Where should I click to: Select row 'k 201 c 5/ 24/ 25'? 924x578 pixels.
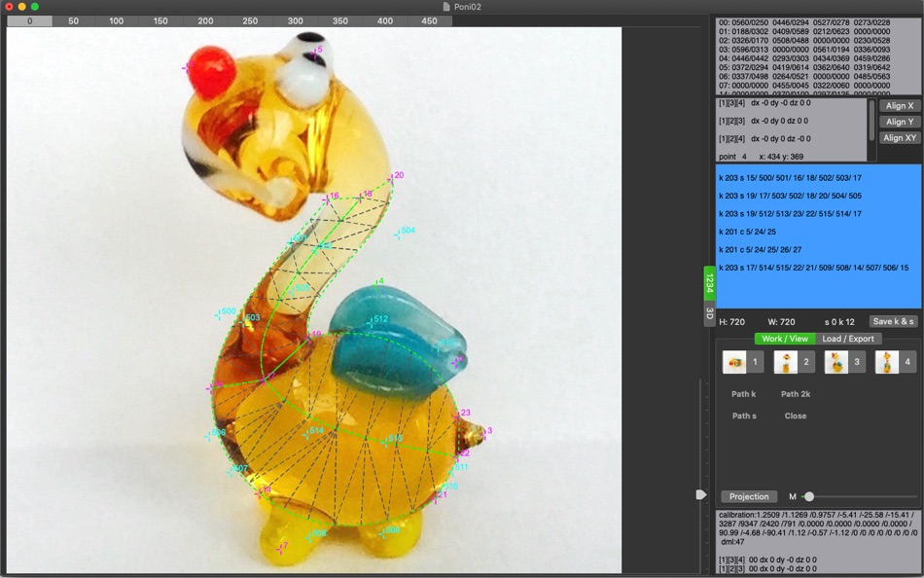tap(747, 232)
